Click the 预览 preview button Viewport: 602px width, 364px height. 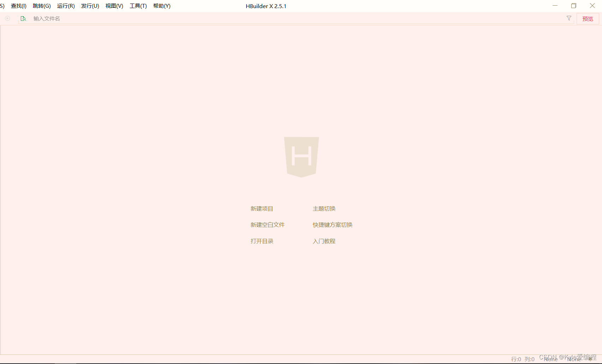(588, 19)
